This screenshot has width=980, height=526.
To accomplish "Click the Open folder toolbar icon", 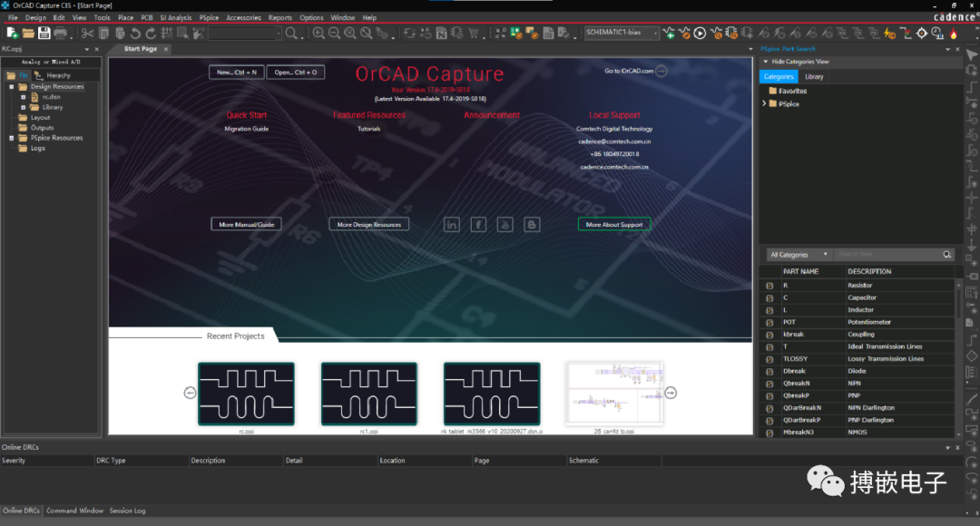I will (28, 34).
